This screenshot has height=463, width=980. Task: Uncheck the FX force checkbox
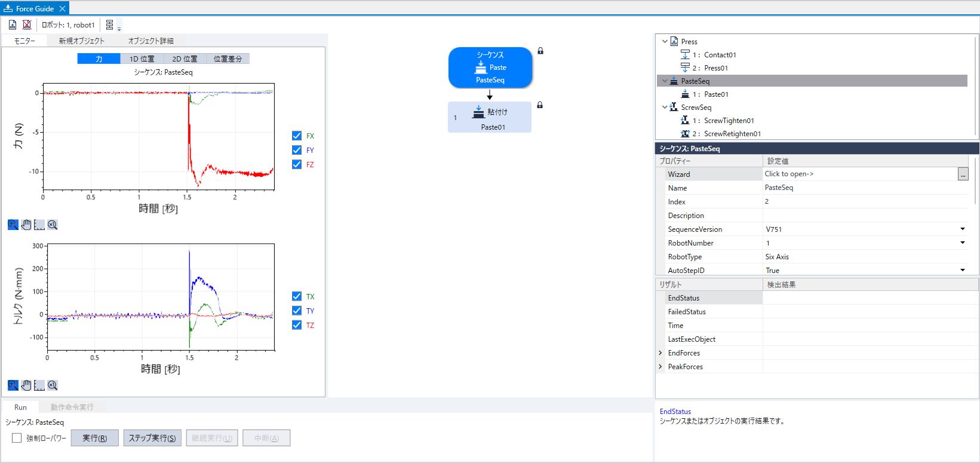297,136
